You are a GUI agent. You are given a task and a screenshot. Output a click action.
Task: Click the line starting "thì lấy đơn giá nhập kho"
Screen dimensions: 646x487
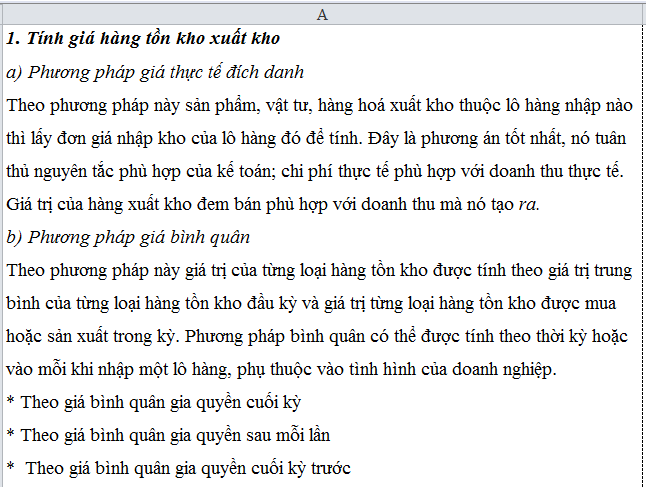click(x=316, y=138)
